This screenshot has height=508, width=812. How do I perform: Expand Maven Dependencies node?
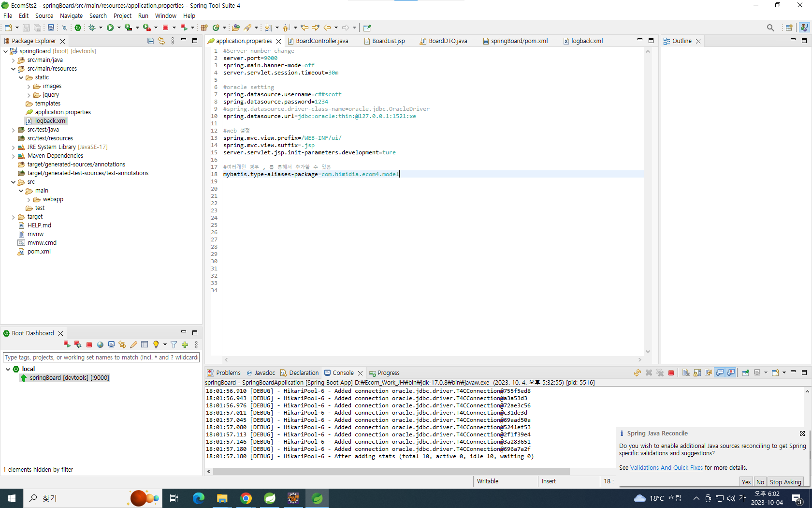pos(14,156)
